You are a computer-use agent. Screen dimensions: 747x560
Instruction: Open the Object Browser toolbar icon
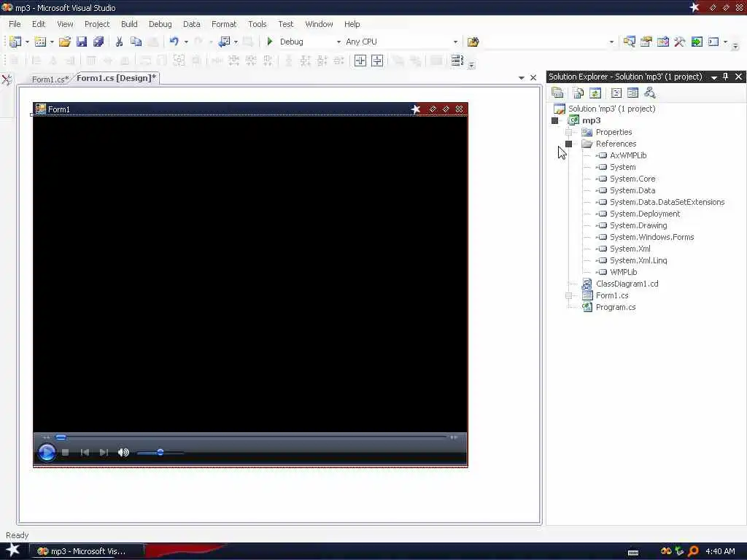662,42
